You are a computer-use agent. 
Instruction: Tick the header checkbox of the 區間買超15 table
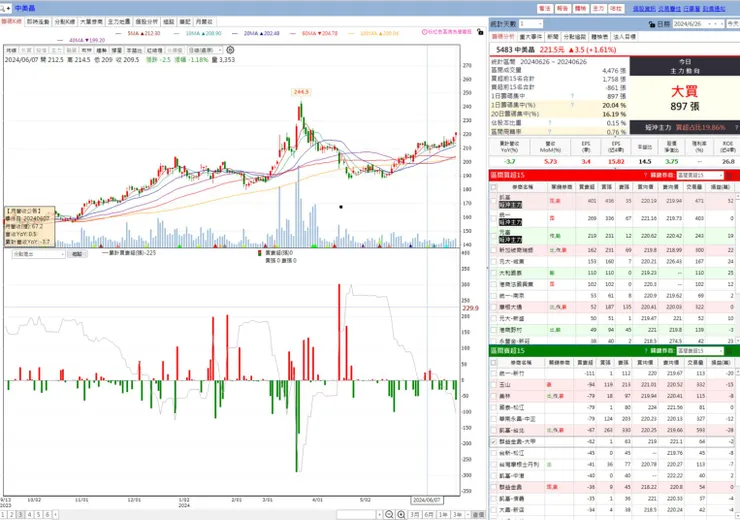(x=494, y=187)
